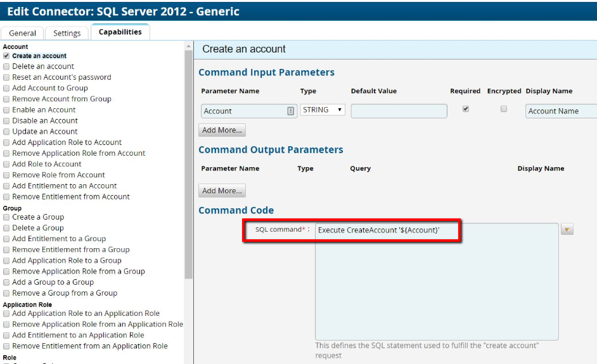Switch to the General tab

(x=23, y=33)
